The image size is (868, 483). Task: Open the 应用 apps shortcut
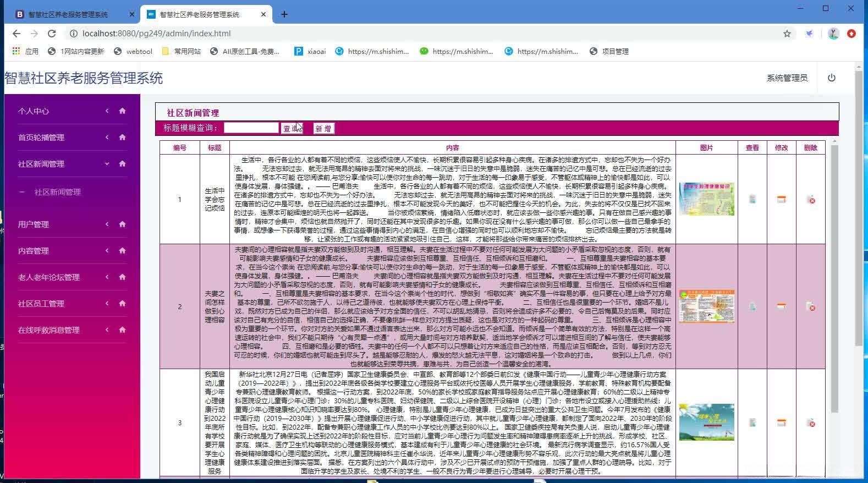click(25, 51)
